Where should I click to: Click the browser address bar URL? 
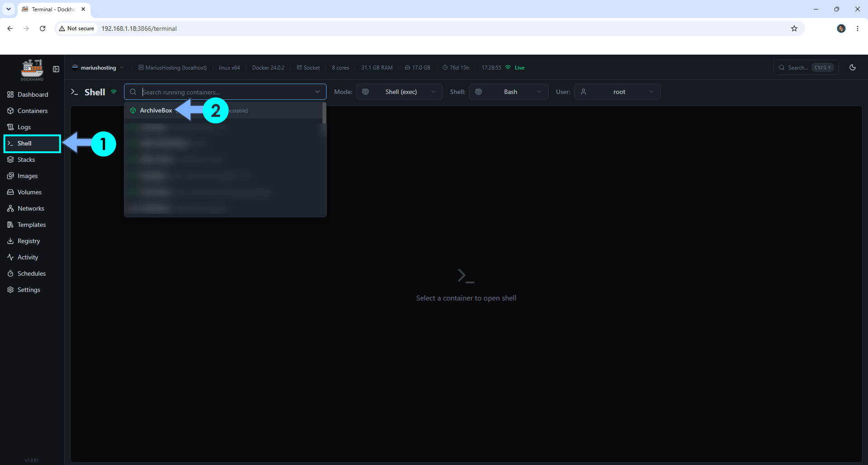(x=139, y=28)
